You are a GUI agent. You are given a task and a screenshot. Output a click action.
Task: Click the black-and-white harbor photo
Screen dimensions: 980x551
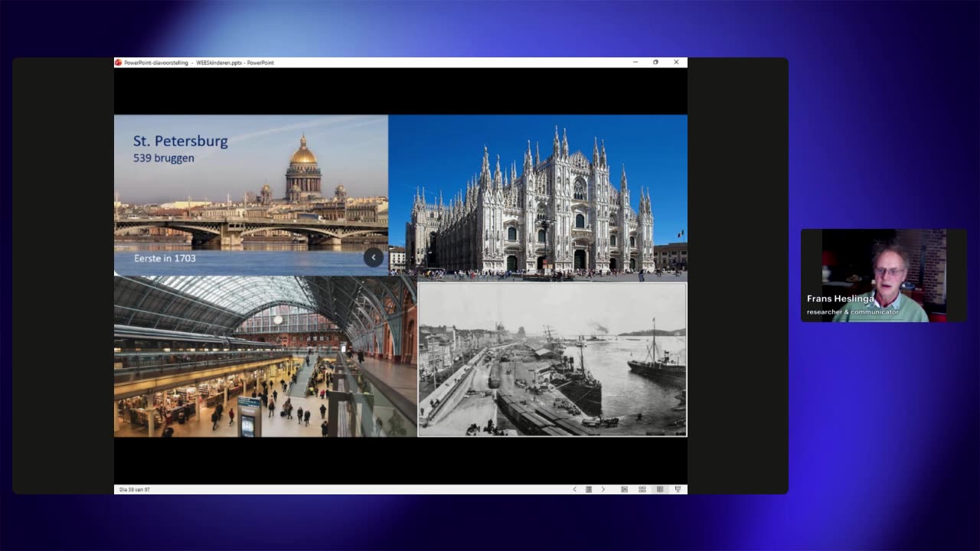coord(552,360)
